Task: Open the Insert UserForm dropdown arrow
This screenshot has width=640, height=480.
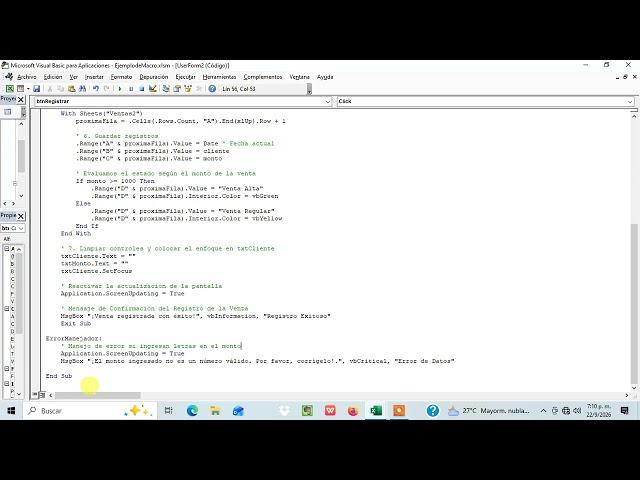Action: click(x=28, y=89)
